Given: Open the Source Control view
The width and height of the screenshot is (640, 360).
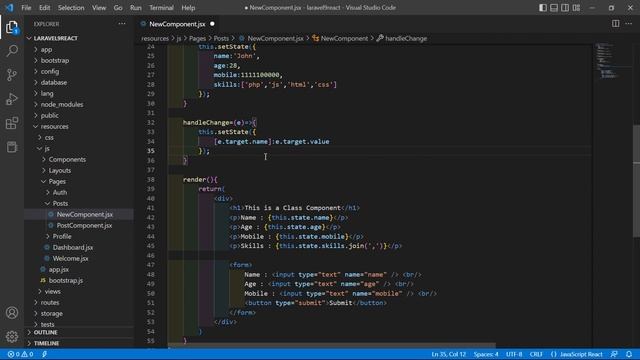Looking at the screenshot, I should pos(12,75).
